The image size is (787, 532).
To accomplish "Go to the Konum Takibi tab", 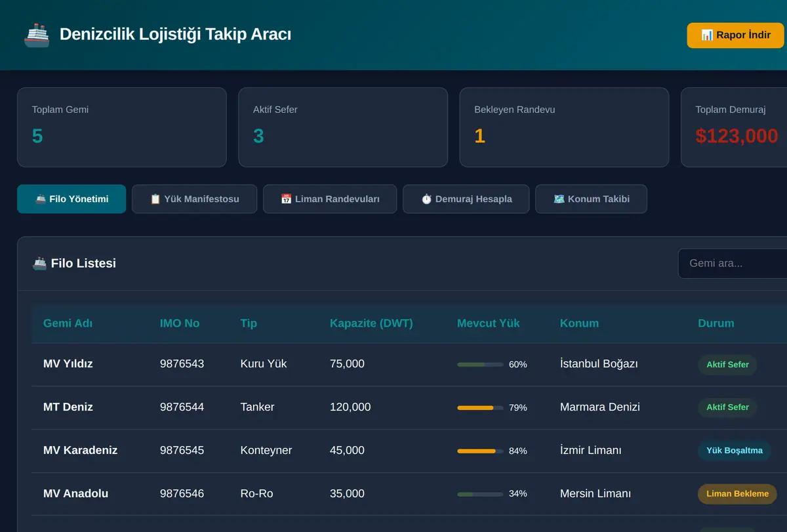I will tap(591, 199).
